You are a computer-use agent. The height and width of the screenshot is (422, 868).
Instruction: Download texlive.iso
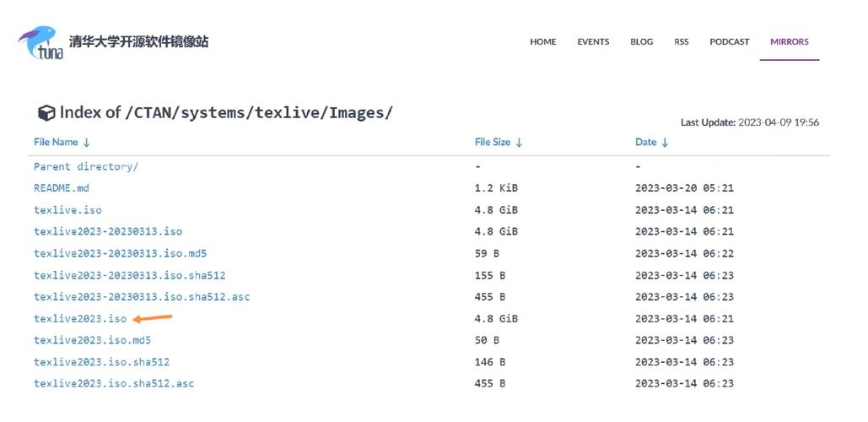(x=67, y=210)
